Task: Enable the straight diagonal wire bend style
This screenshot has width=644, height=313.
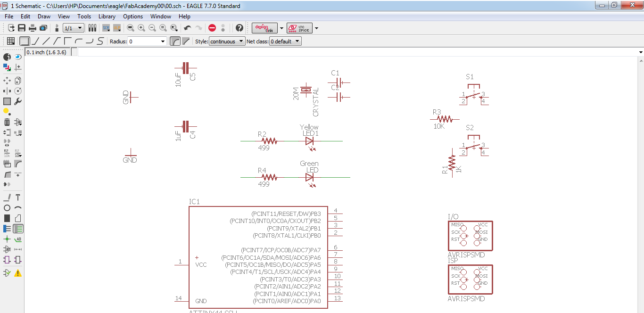Action: point(46,41)
